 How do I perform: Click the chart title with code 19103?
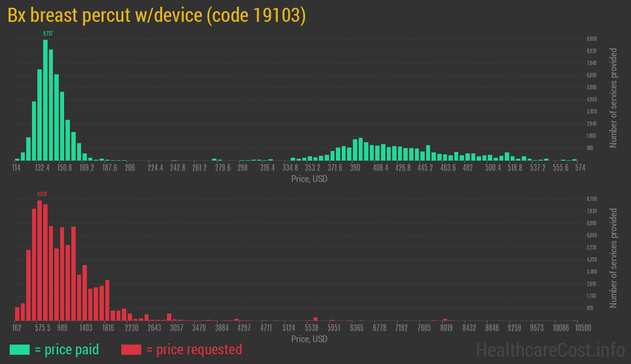coord(156,16)
